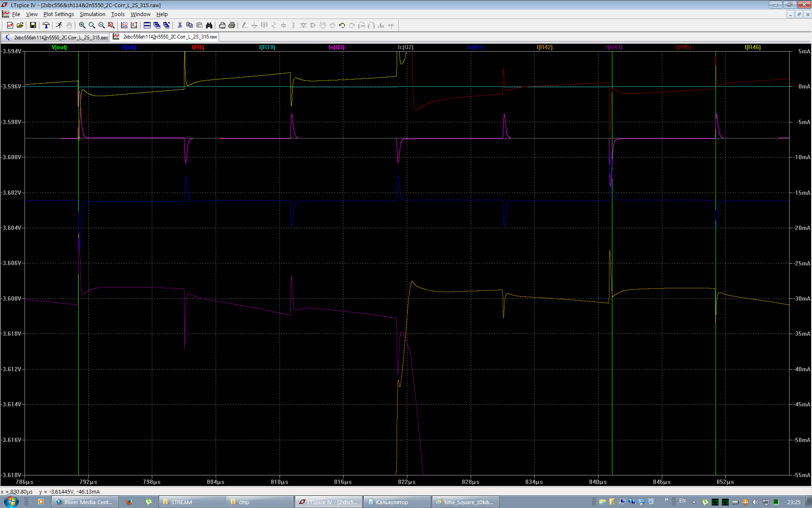Image resolution: width=812 pixels, height=508 pixels.
Task: Click the Redo arrow icon
Action: tap(352, 25)
